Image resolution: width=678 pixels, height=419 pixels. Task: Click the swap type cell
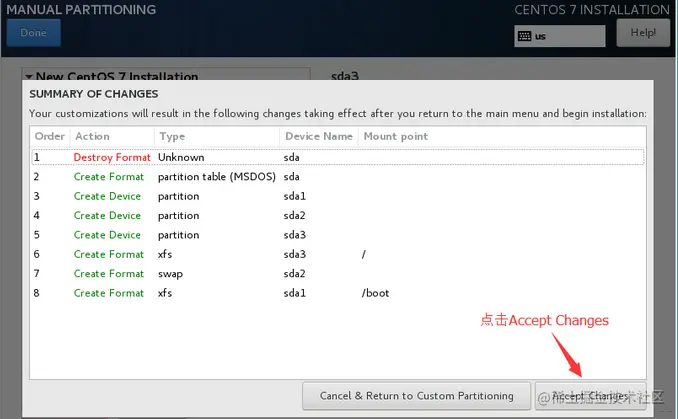pyautogui.click(x=170, y=274)
